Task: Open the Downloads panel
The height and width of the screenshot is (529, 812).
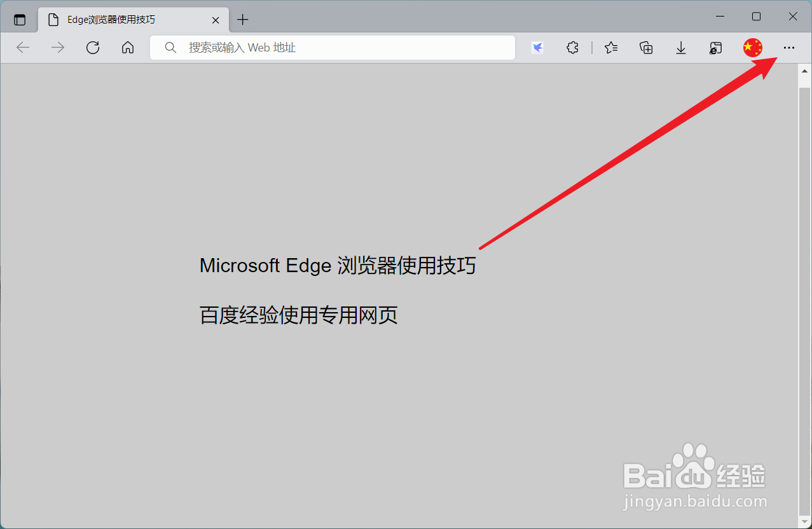Action: click(x=681, y=48)
